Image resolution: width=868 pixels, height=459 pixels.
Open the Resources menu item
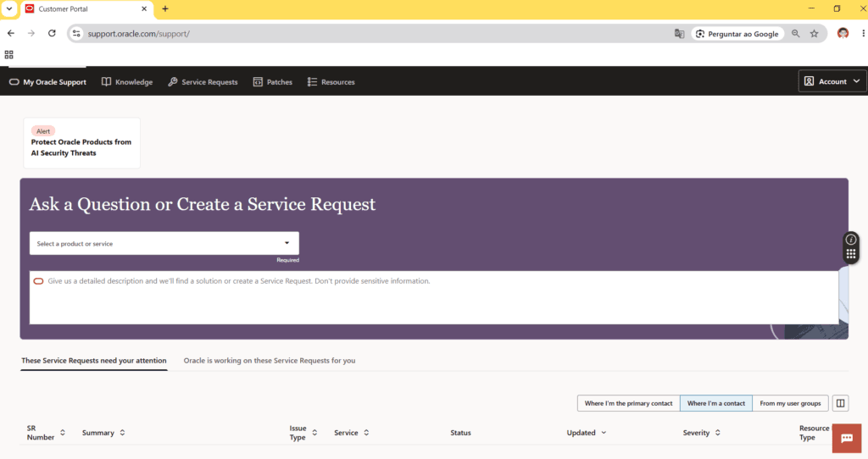[x=331, y=82]
